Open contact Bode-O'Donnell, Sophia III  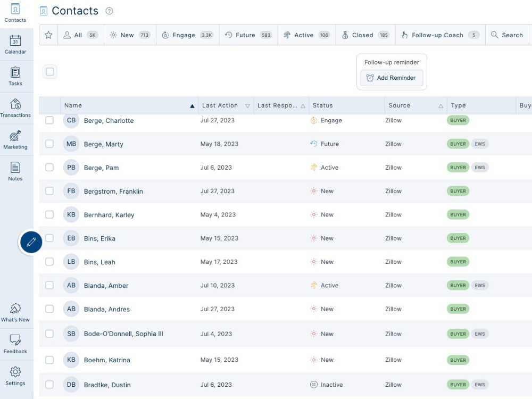point(123,334)
